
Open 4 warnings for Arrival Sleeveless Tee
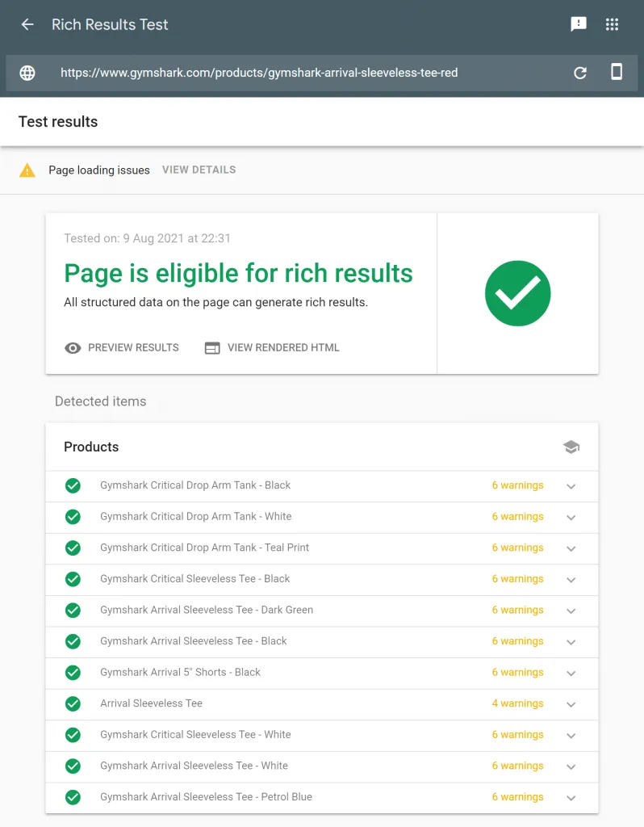517,703
